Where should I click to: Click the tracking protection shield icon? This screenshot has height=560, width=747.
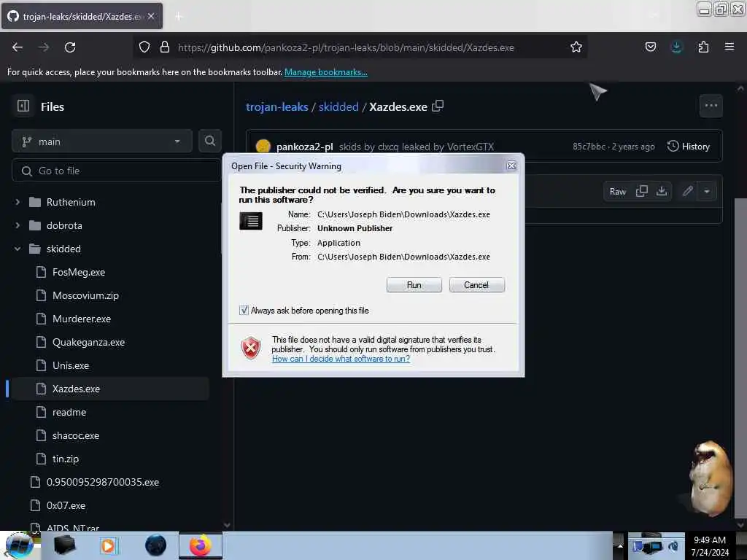[144, 47]
